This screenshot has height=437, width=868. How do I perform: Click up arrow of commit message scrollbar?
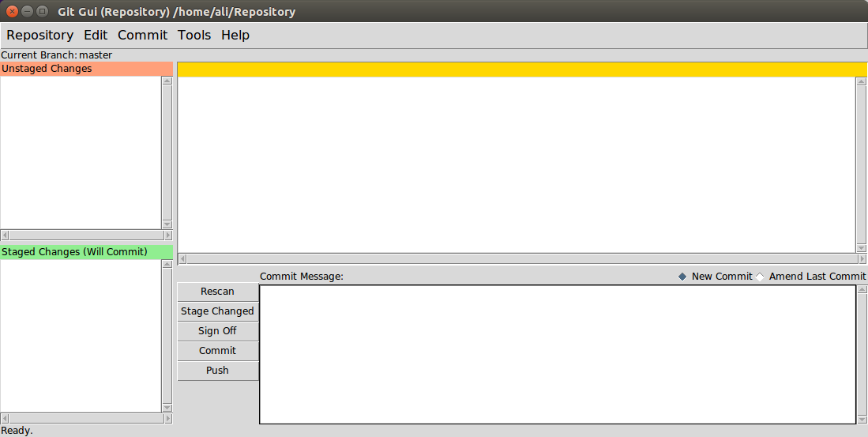pos(862,290)
